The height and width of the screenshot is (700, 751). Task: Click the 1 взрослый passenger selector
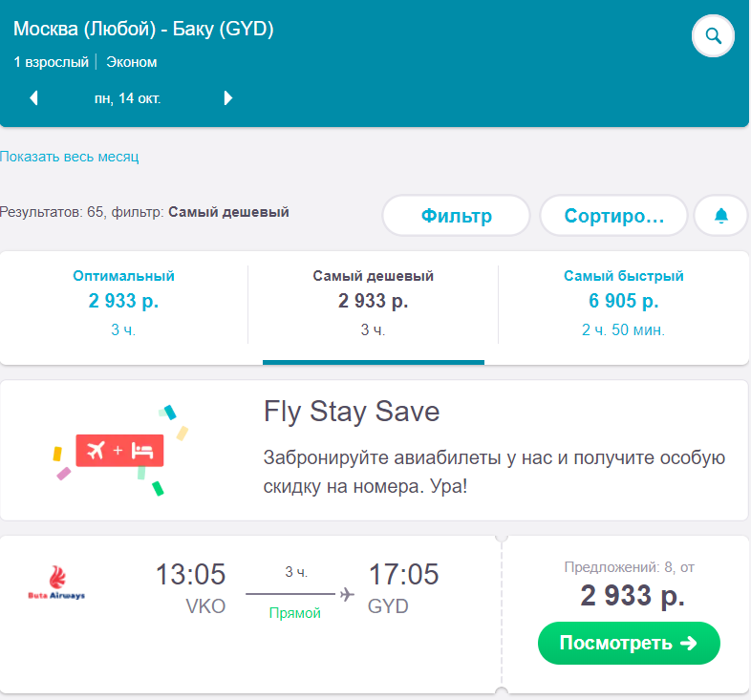point(52,62)
